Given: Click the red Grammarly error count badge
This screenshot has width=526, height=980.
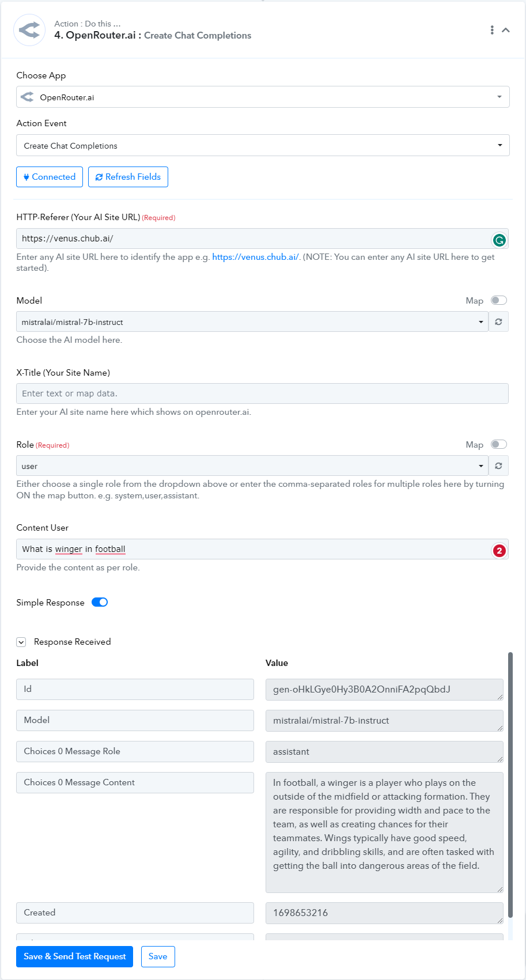Looking at the screenshot, I should tap(499, 551).
